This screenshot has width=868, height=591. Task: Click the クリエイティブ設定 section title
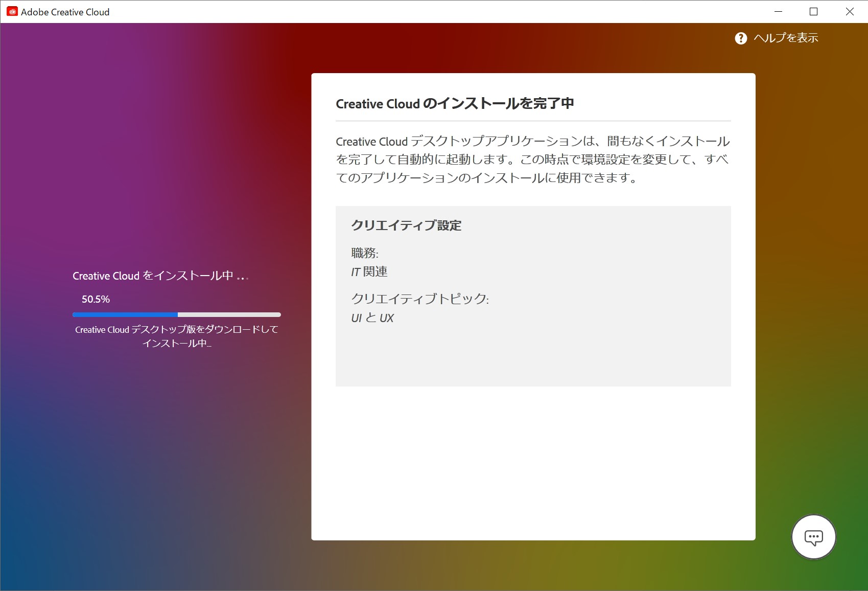pos(406,225)
